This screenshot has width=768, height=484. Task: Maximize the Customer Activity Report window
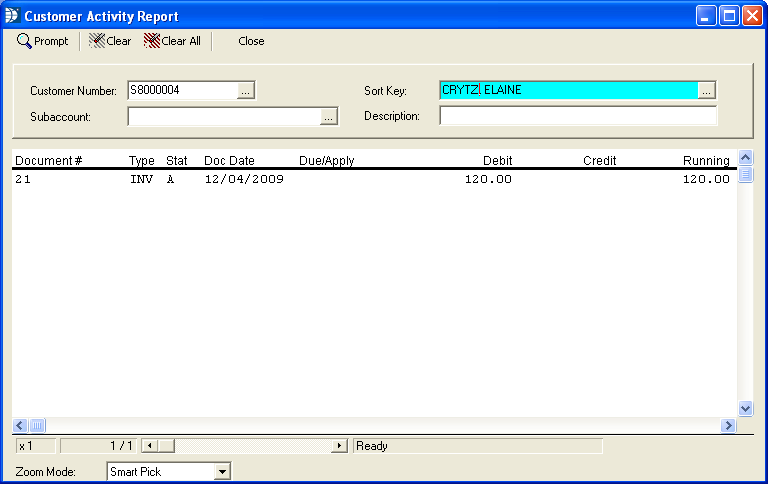tap(729, 16)
